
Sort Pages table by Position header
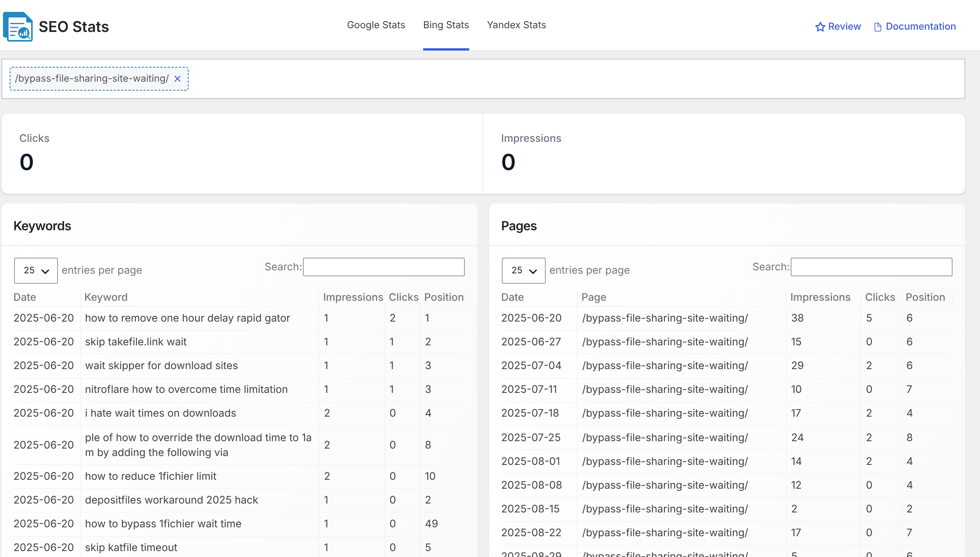pos(925,297)
